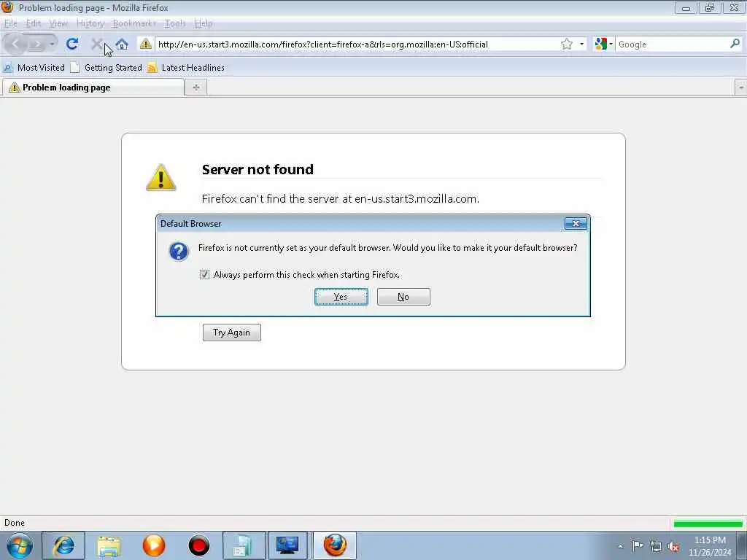The height and width of the screenshot is (560, 747).
Task: Bookmark this page with the star icon
Action: (566, 44)
